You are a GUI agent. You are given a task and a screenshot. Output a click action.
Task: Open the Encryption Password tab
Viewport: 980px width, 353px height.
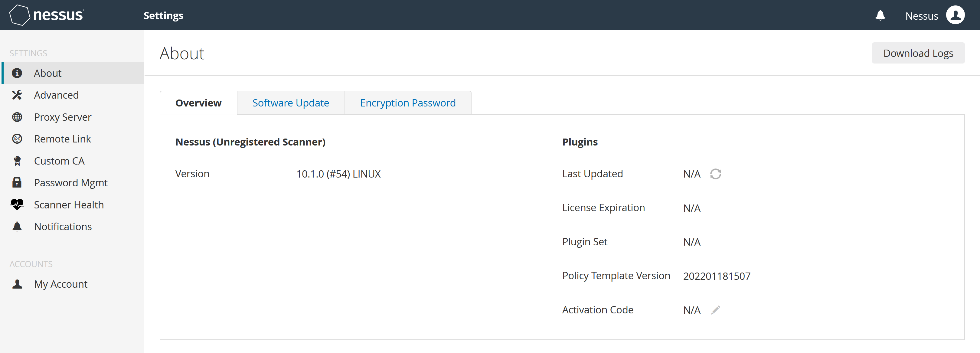[x=408, y=103]
